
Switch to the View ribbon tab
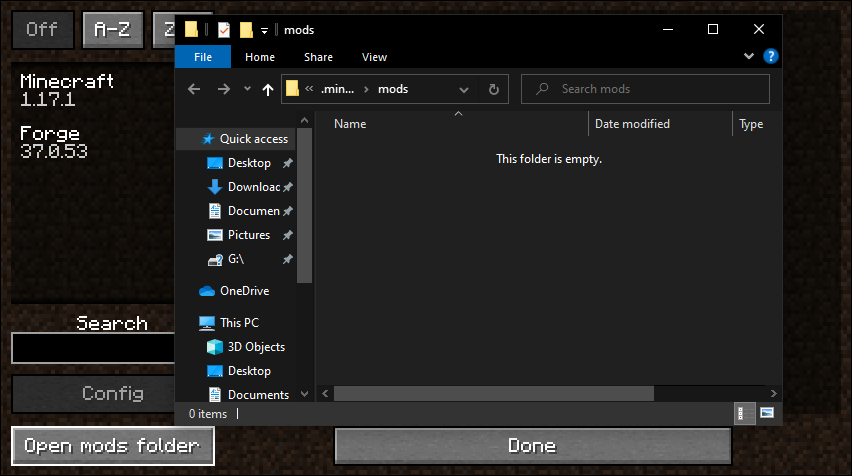[374, 57]
